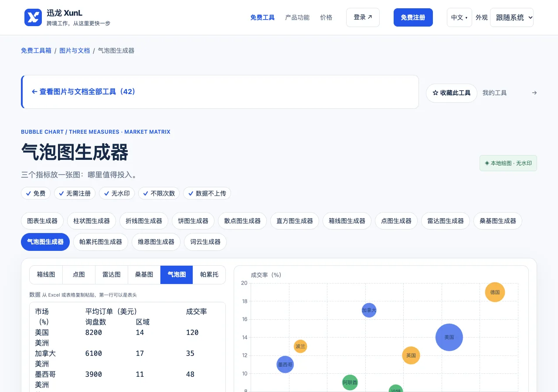Switch to the 箱线图 tab
Image resolution: width=558 pixels, height=392 pixels.
point(46,275)
